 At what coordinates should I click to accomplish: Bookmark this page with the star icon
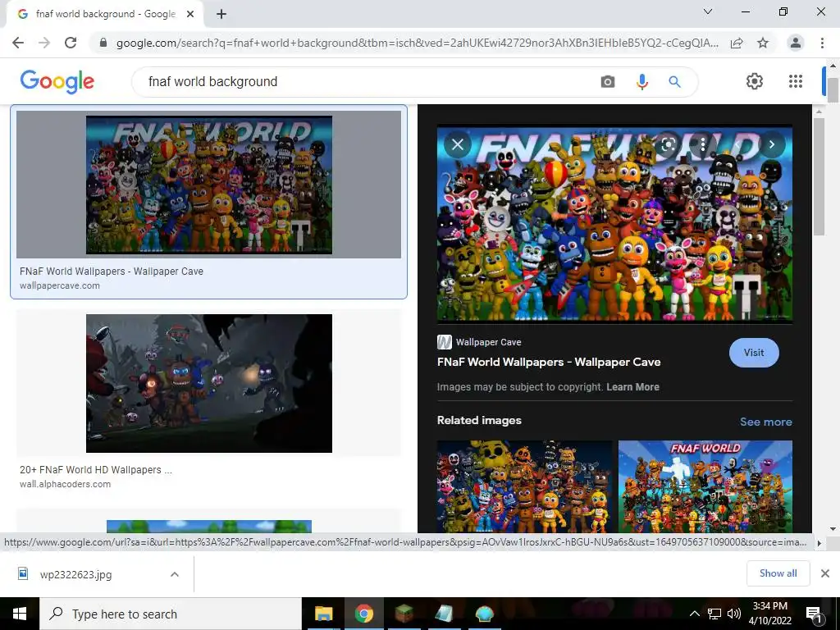763,43
